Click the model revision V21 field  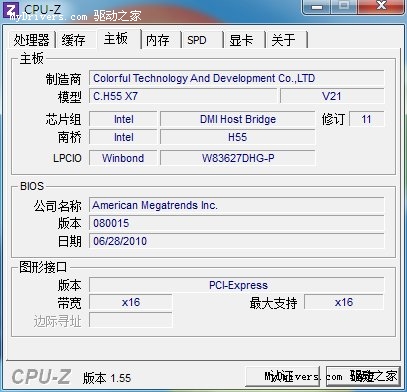[332, 96]
